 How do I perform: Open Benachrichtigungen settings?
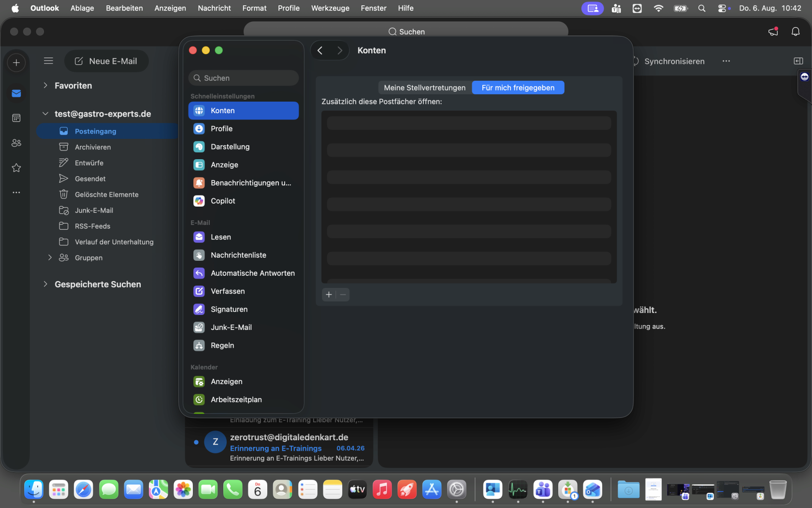(x=244, y=183)
